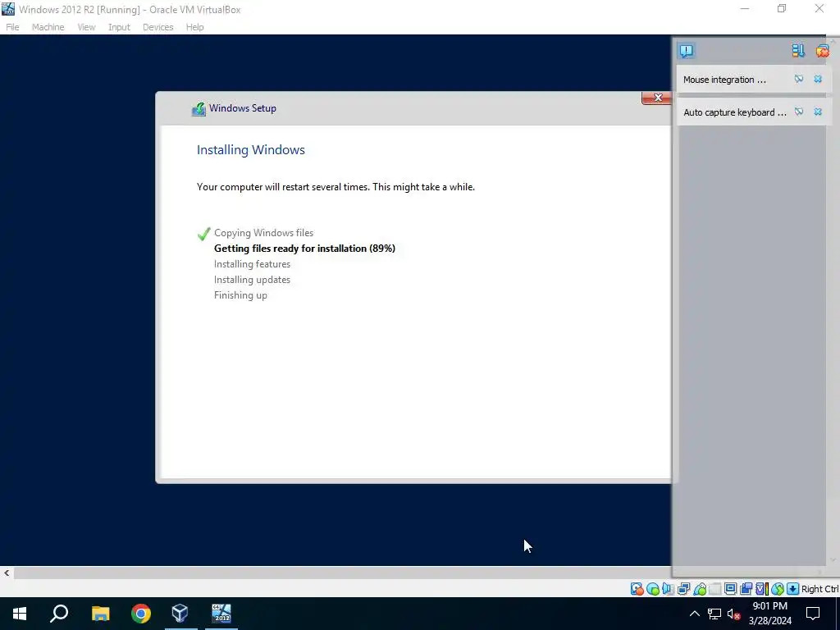Click Getting files ready for installation (89%)
Image resolution: width=840 pixels, height=630 pixels.
coord(304,249)
